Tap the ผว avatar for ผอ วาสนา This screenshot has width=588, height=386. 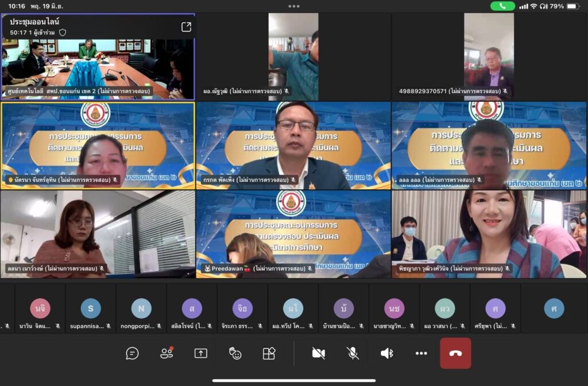click(x=445, y=309)
